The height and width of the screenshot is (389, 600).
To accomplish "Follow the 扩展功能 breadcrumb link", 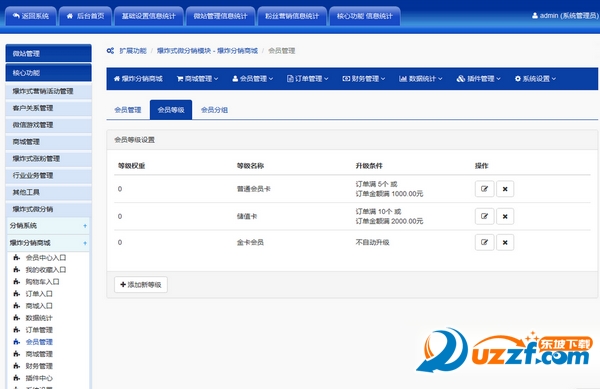I will point(133,51).
